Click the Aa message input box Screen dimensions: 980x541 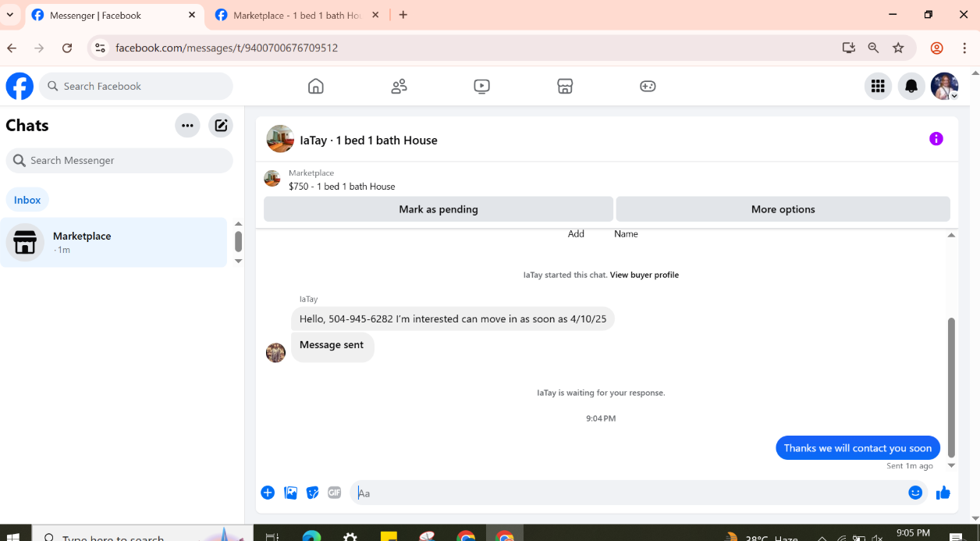(628, 493)
